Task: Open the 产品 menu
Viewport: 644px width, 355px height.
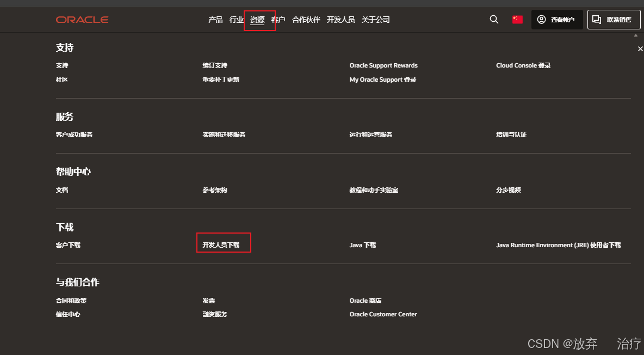Action: [x=215, y=20]
